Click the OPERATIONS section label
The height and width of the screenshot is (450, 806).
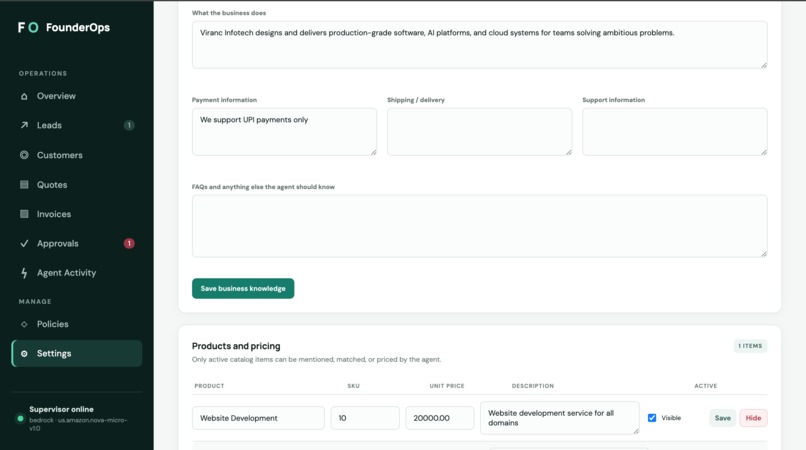pyautogui.click(x=43, y=74)
